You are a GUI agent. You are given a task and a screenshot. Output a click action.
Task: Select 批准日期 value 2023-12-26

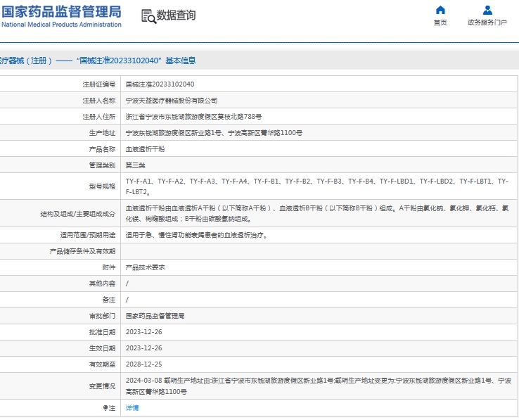click(144, 332)
